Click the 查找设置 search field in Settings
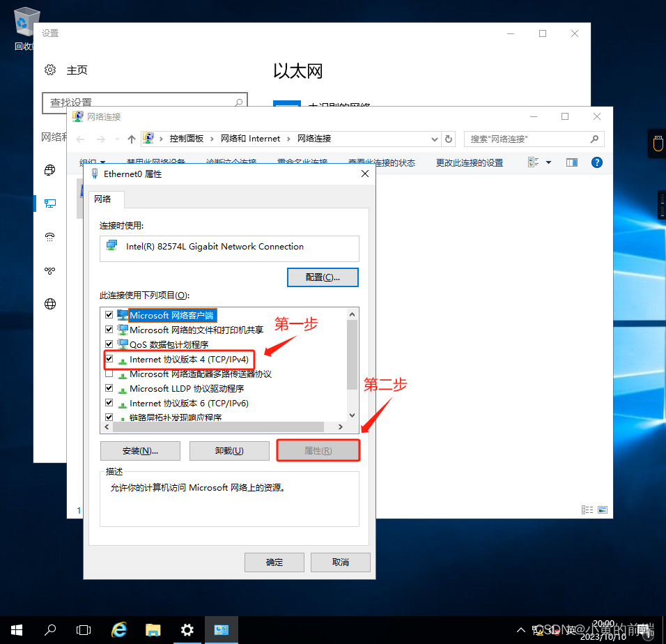 (144, 102)
